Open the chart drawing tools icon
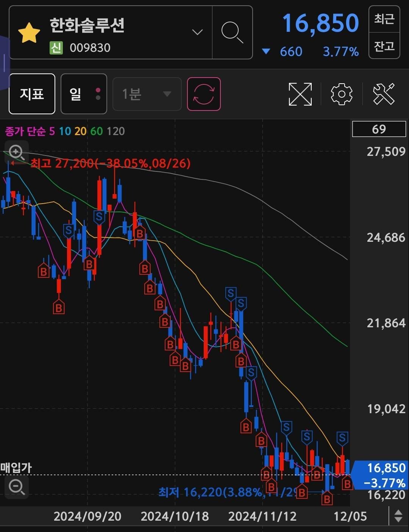Image resolution: width=409 pixels, height=532 pixels. [x=384, y=94]
